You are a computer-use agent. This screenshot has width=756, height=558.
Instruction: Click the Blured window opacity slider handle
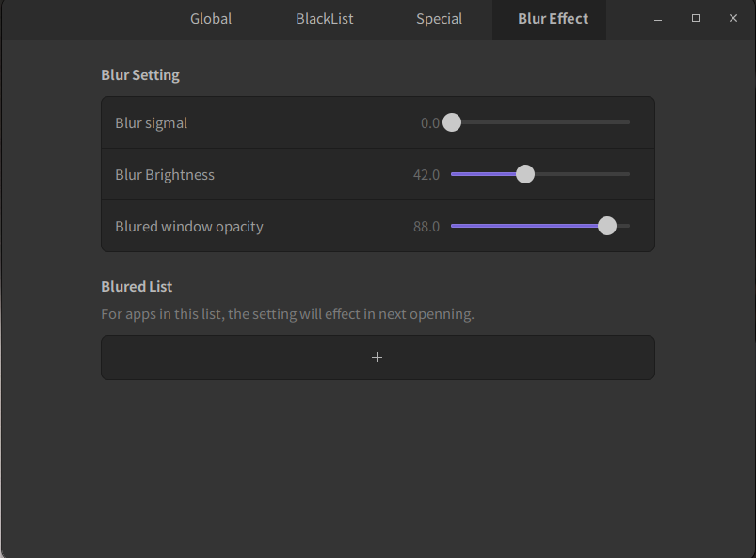[607, 226]
